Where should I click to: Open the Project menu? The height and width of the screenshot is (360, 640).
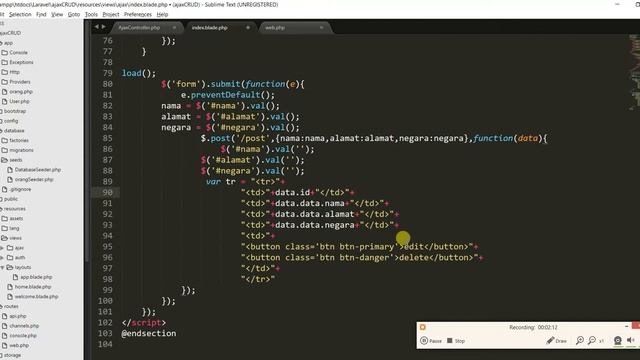[111, 14]
